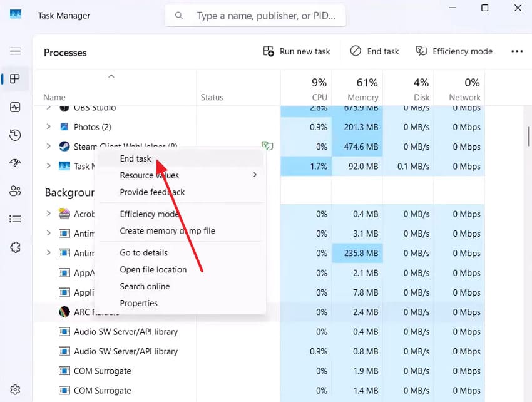Open the Users sidebar icon
Screen dimensions: 532x402
pyautogui.click(x=15, y=191)
